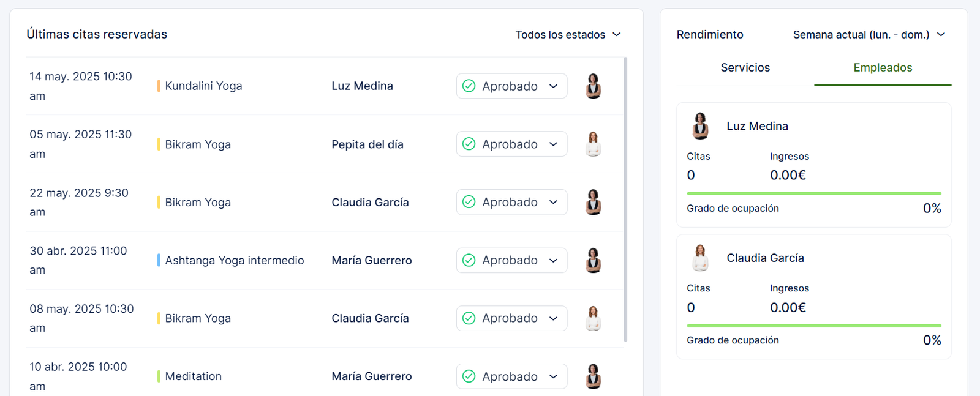Viewport: 980px width, 396px height.
Task: Open Aprobado status dropdown for Kundalini Yoga
Action: click(511, 86)
